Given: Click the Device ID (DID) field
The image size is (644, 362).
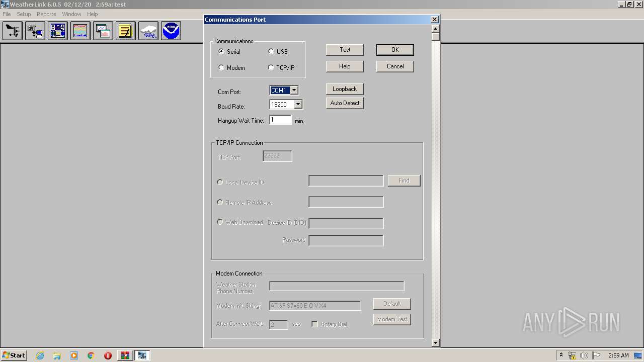Looking at the screenshot, I should [346, 223].
